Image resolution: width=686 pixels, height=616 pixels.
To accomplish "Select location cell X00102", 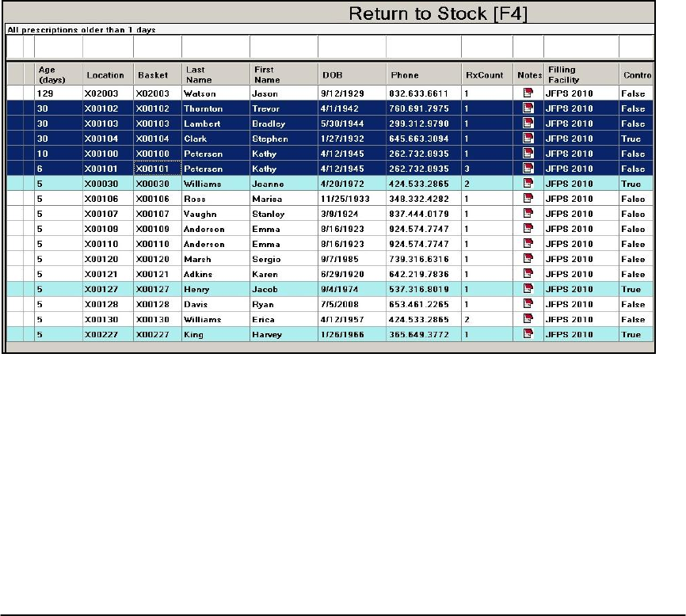I will pyautogui.click(x=108, y=108).
